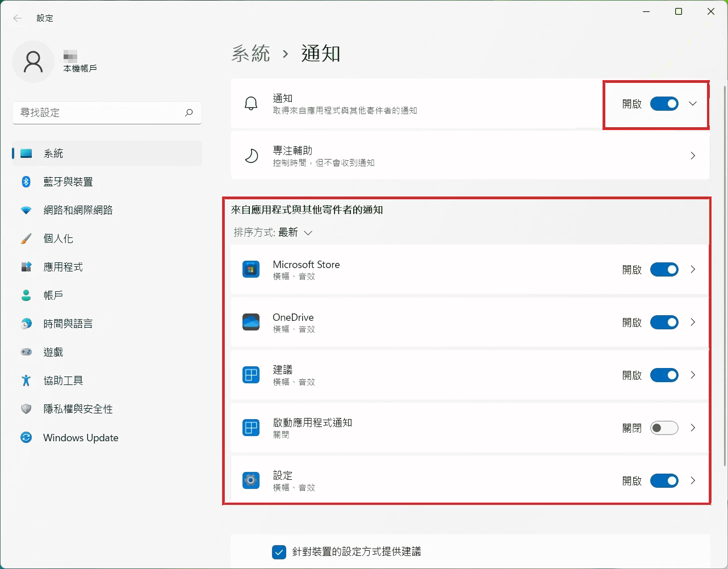Click the apps icon beside 應用程式
Viewport: 728px width, 569px height.
pyautogui.click(x=26, y=267)
